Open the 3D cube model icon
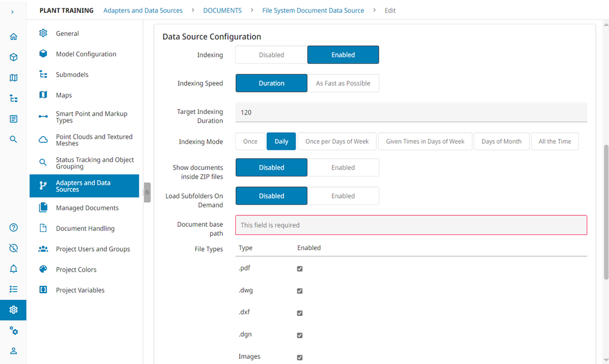Image resolution: width=609 pixels, height=364 pixels. coord(13,57)
